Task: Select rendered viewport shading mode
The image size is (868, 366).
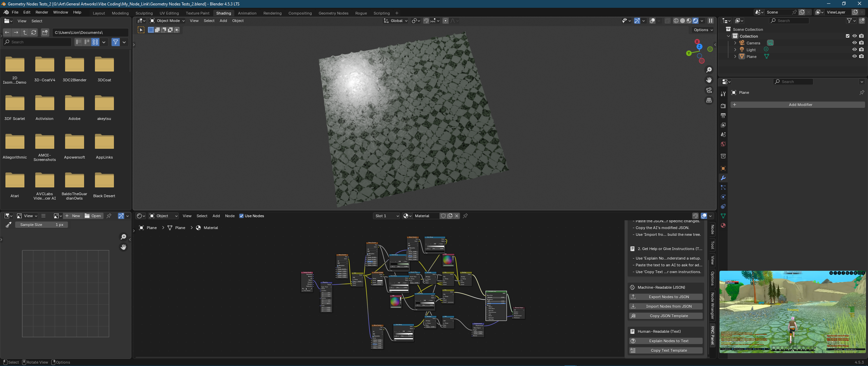Action: pyautogui.click(x=695, y=21)
